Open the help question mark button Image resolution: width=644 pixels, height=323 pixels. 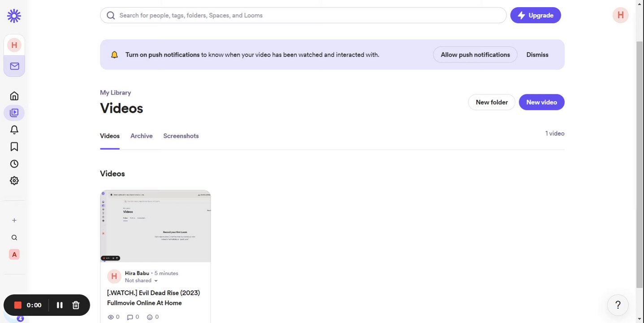pos(618,305)
